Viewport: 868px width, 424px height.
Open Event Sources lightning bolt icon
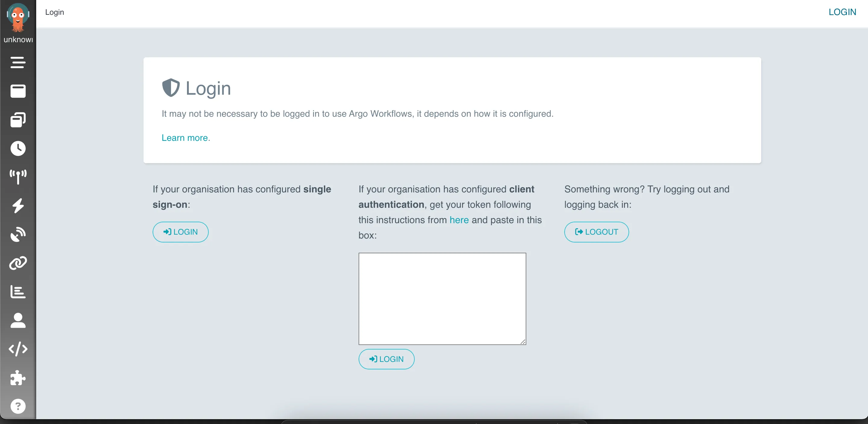click(x=18, y=206)
